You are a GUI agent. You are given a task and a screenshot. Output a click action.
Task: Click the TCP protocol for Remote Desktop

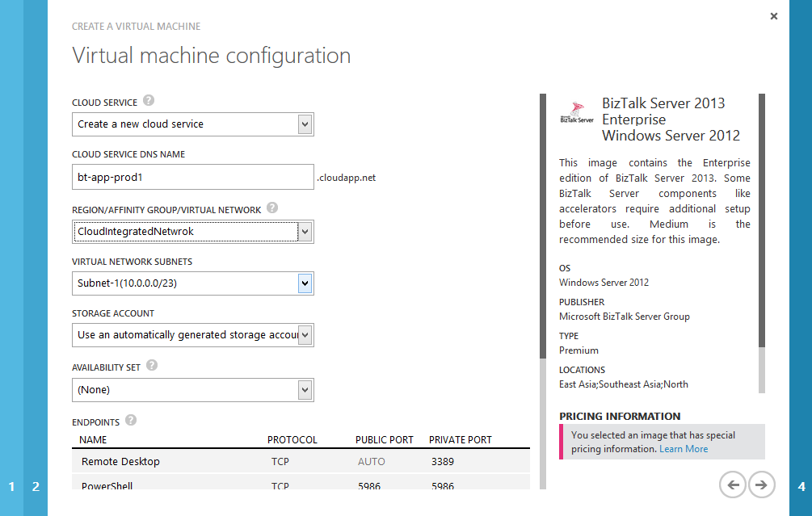[x=280, y=462]
